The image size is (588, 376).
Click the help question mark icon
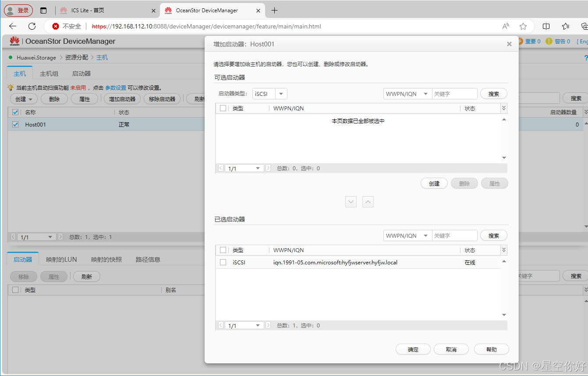click(x=586, y=58)
